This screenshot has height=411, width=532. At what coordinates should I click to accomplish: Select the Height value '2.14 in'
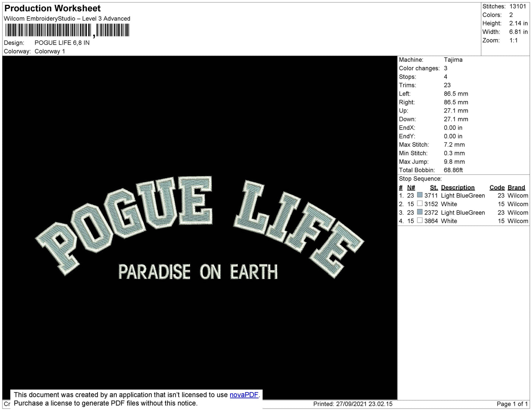[x=519, y=23]
